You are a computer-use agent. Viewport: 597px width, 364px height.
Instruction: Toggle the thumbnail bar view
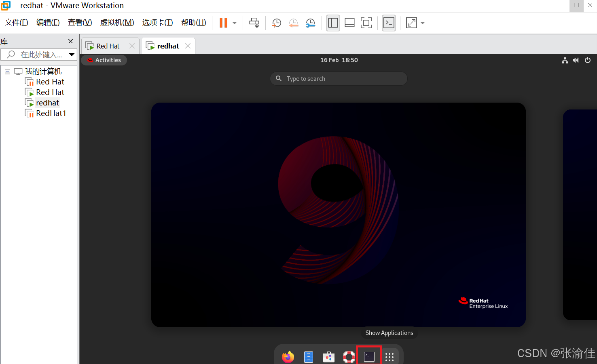point(349,23)
